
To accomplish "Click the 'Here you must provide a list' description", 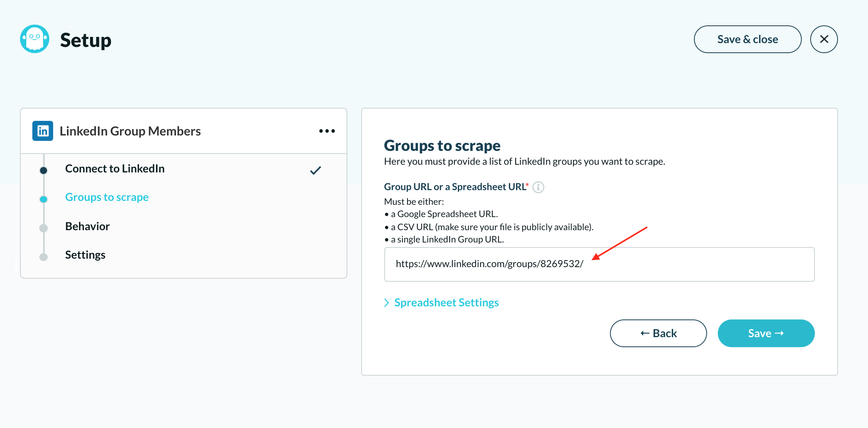I will (x=524, y=161).
